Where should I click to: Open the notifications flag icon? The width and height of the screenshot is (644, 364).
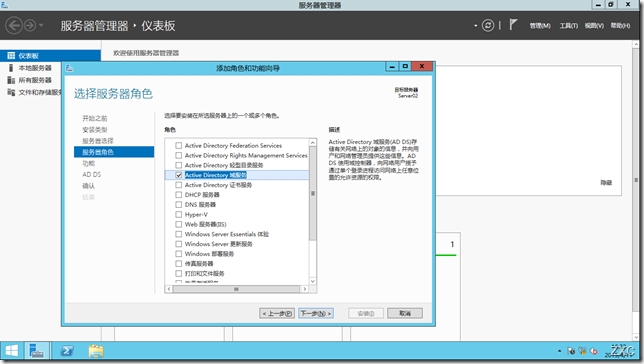pos(513,25)
